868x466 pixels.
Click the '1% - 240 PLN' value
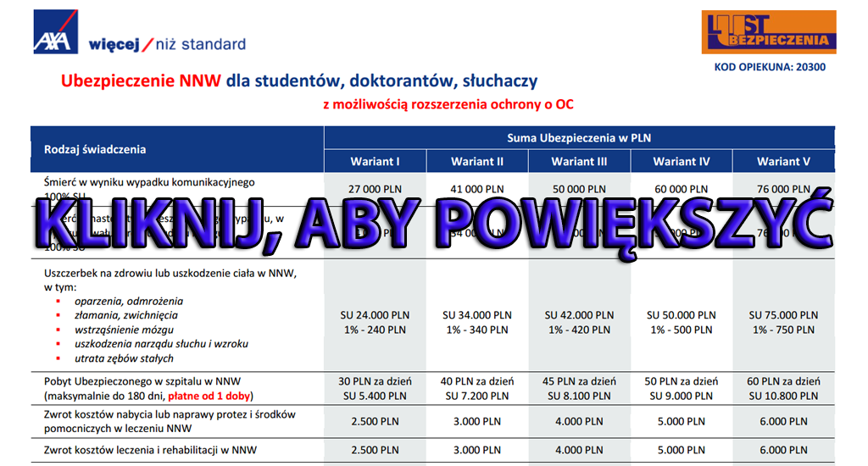[375, 330]
